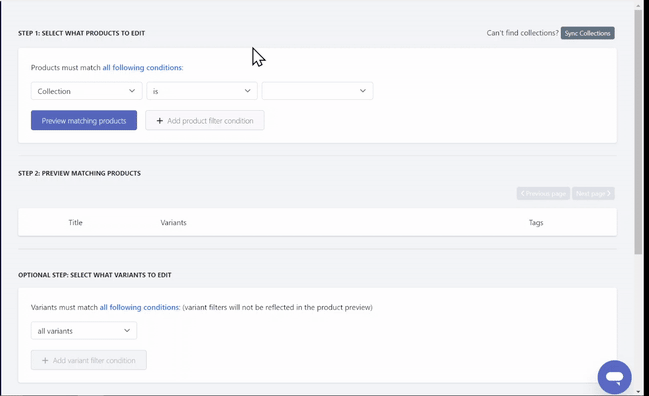Click the scrollbar down arrow
The image size is (649, 396).
[x=638, y=391]
